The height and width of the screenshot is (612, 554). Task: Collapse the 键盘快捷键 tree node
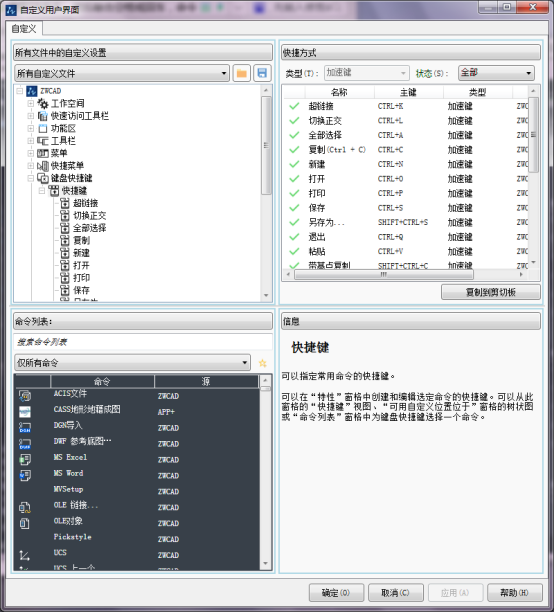pyautogui.click(x=30, y=178)
